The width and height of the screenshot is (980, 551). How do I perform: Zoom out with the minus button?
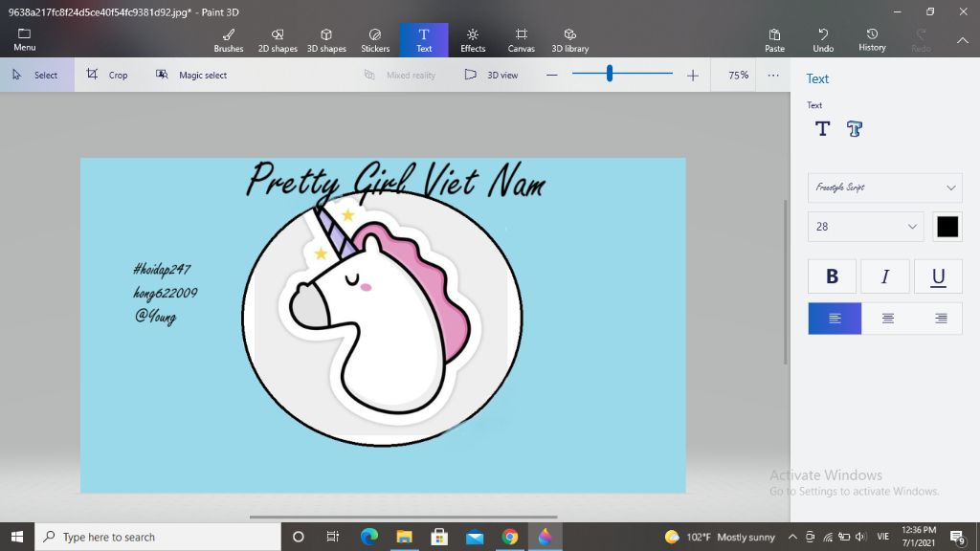point(551,75)
